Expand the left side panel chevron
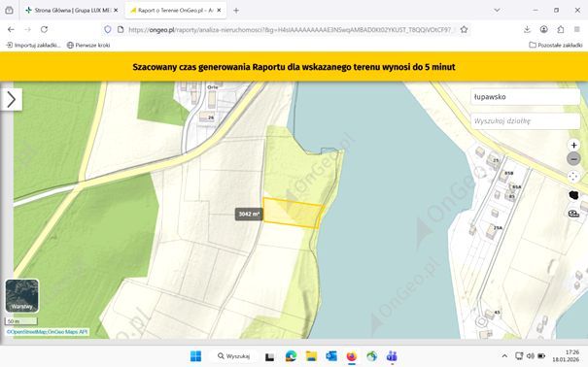Screen dimensions: 588x367 click(x=12, y=100)
